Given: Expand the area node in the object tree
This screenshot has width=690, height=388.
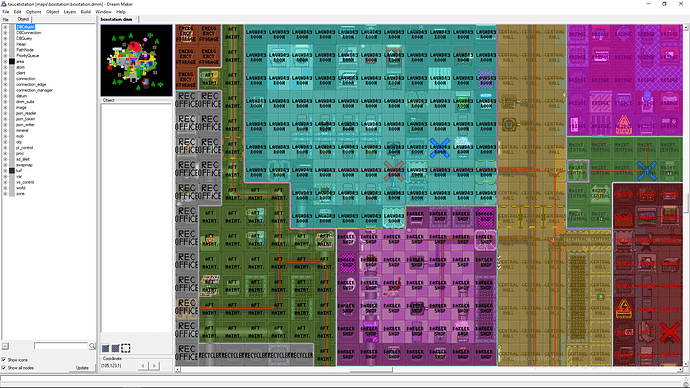Looking at the screenshot, I should (x=5, y=62).
